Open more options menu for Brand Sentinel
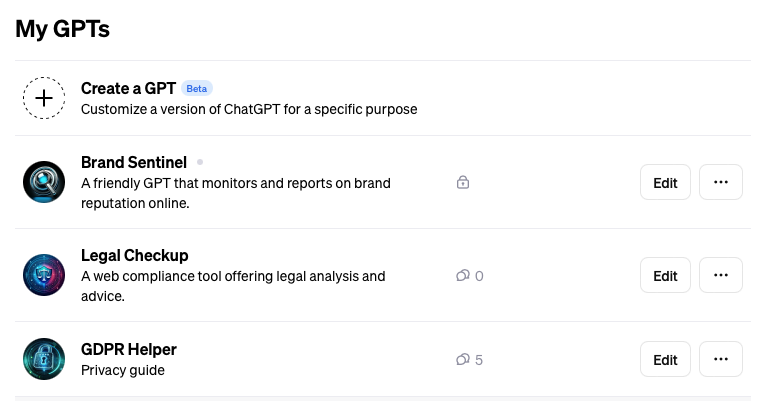Image resolution: width=763 pixels, height=401 pixels. click(721, 182)
